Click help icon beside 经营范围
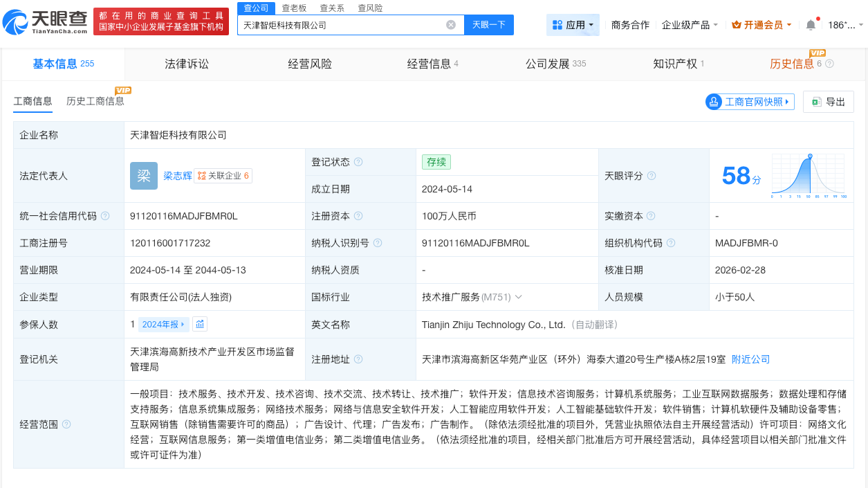The image size is (868, 488). point(66,424)
